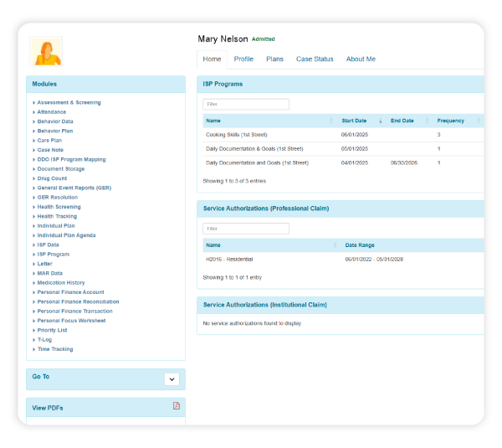Expand the Behavior Data module
The height and width of the screenshot is (448, 502).
55,121
